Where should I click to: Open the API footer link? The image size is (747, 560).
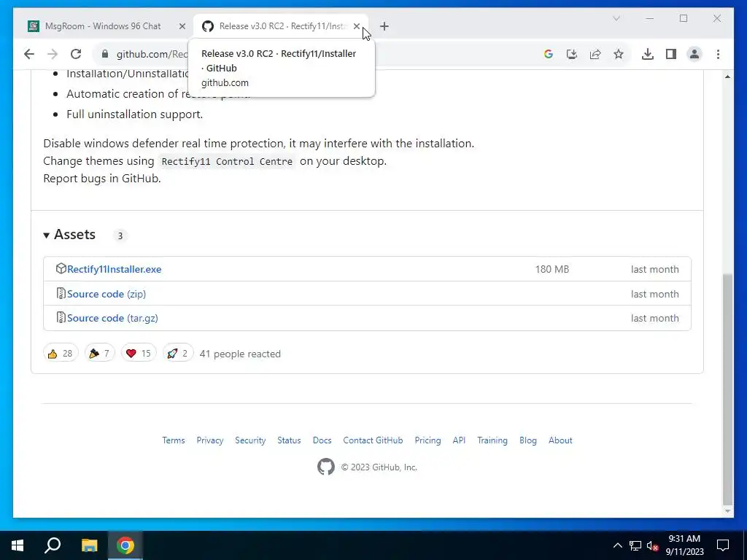click(x=460, y=440)
